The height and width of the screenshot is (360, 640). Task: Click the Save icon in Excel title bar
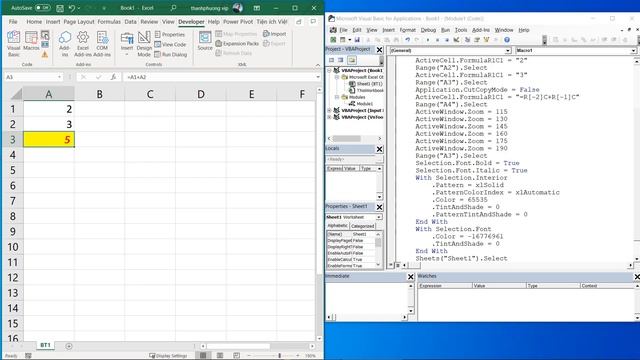point(60,8)
